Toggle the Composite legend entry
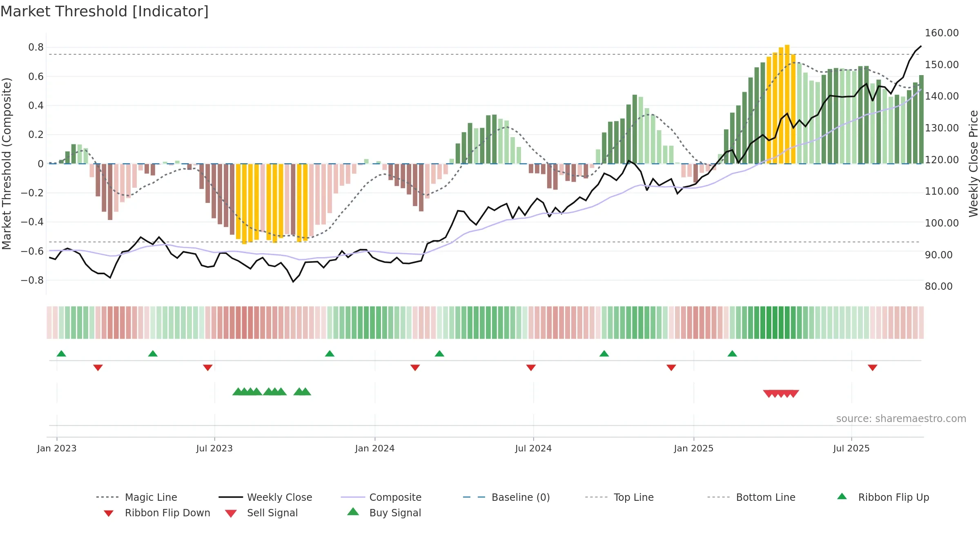This screenshot has height=551, width=980. (x=381, y=497)
